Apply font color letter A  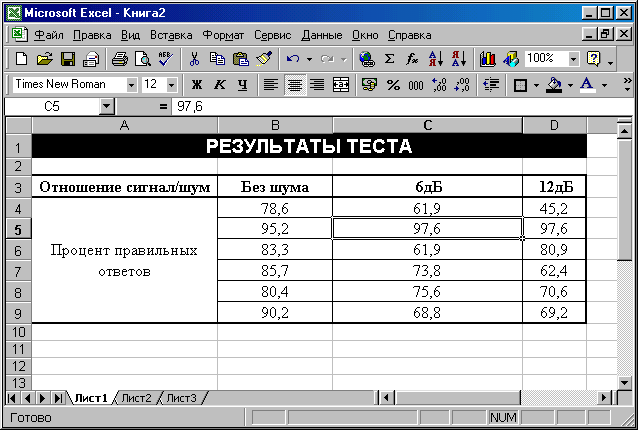coord(587,85)
